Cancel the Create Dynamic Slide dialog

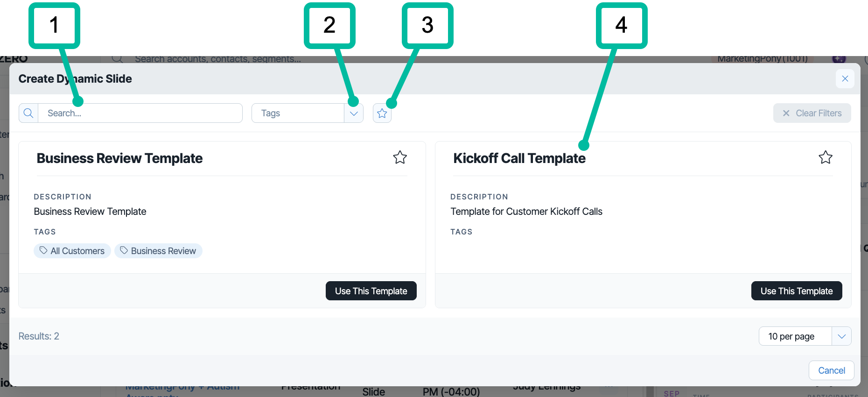pos(832,370)
